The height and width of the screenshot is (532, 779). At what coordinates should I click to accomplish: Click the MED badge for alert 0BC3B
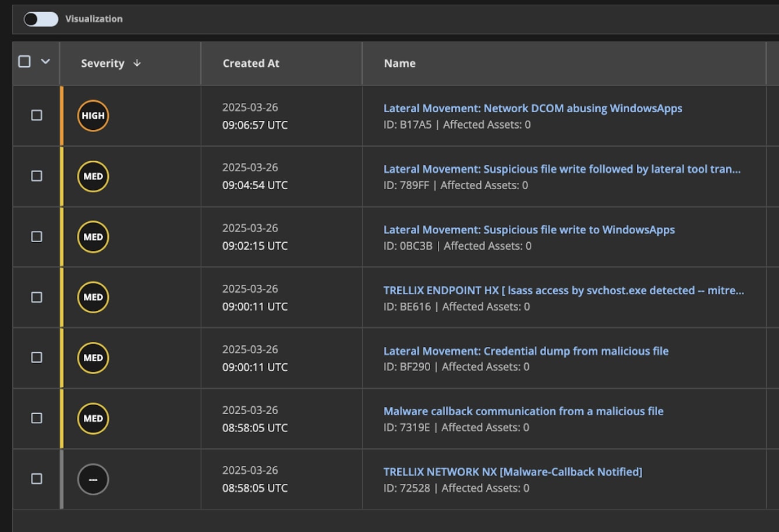[x=93, y=237]
